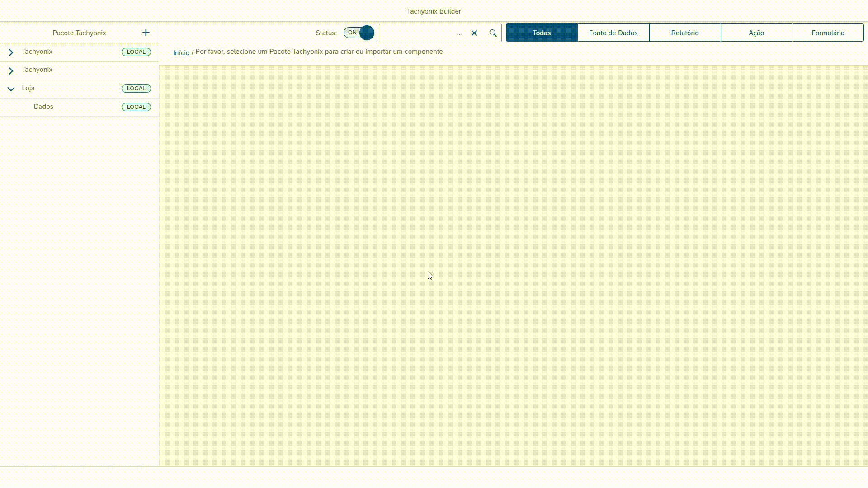Switch to the Relatório tab

click(x=684, y=33)
